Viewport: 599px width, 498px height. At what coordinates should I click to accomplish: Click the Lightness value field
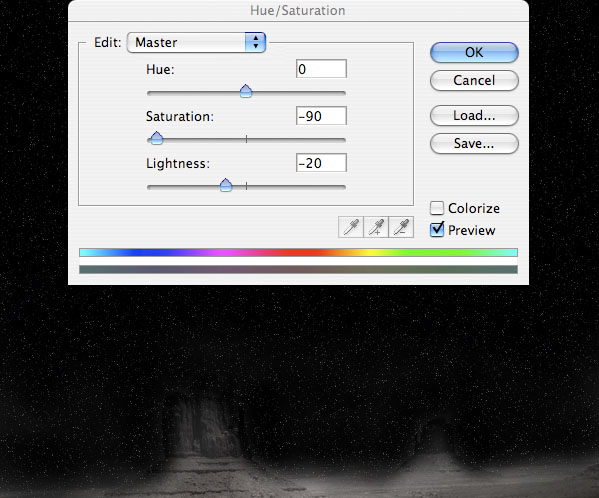[321, 163]
